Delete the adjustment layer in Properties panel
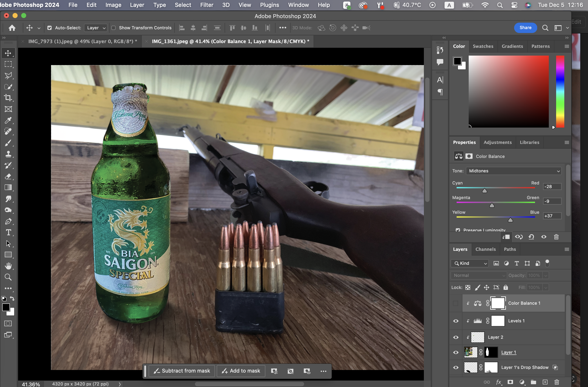Image resolution: width=588 pixels, height=387 pixels. [556, 237]
